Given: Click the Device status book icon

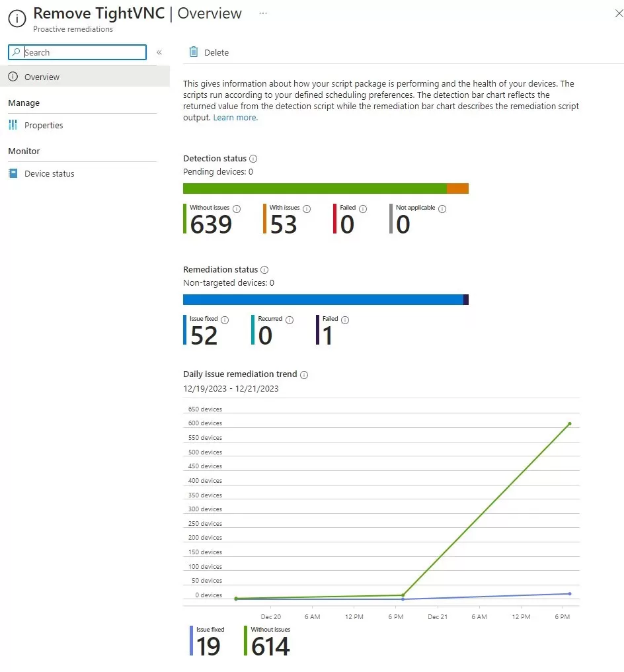Looking at the screenshot, I should click(13, 173).
